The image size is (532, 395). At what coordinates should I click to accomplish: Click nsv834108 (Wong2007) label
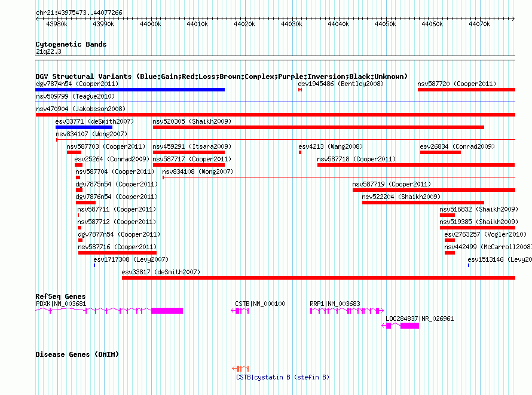[x=198, y=172]
